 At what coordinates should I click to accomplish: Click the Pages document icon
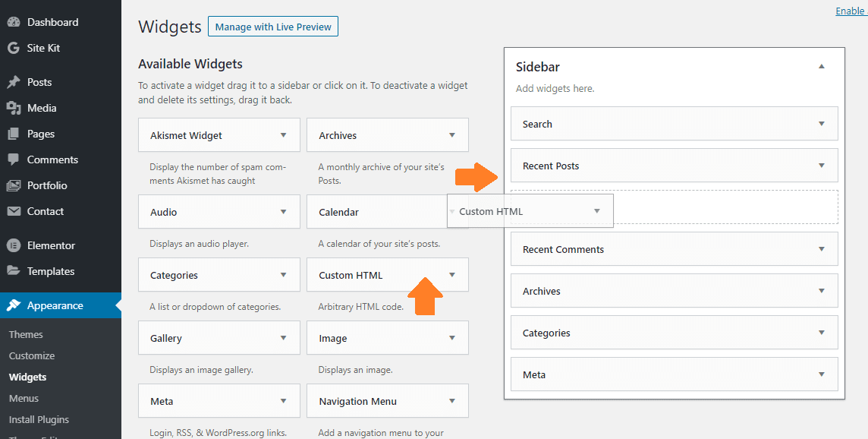click(14, 134)
